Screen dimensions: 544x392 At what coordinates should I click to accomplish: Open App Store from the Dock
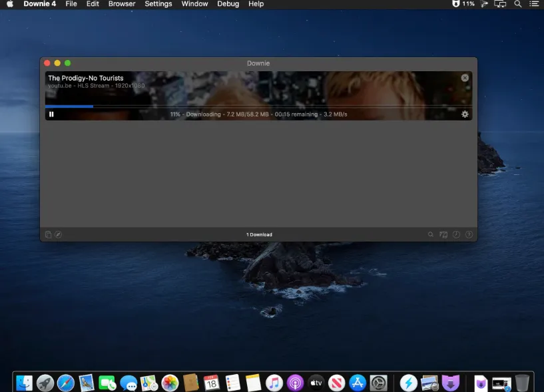358,383
